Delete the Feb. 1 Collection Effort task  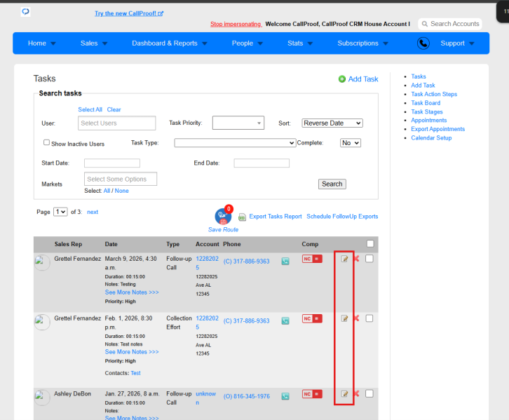click(356, 318)
